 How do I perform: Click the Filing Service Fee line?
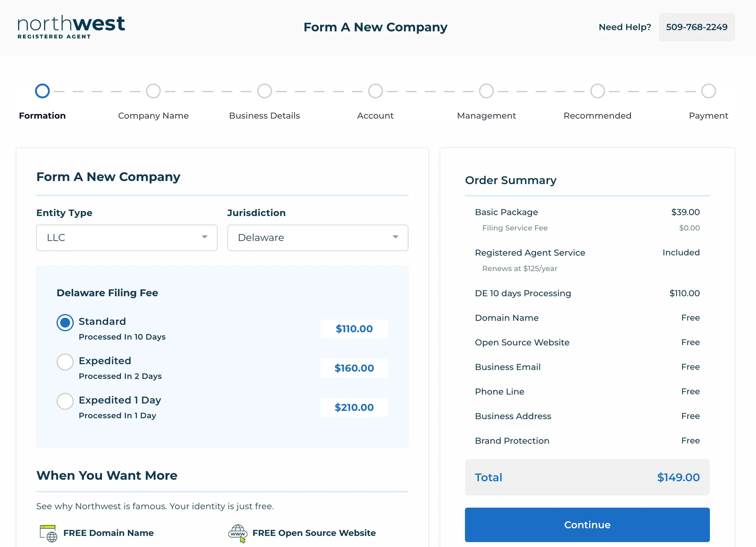[x=591, y=228]
